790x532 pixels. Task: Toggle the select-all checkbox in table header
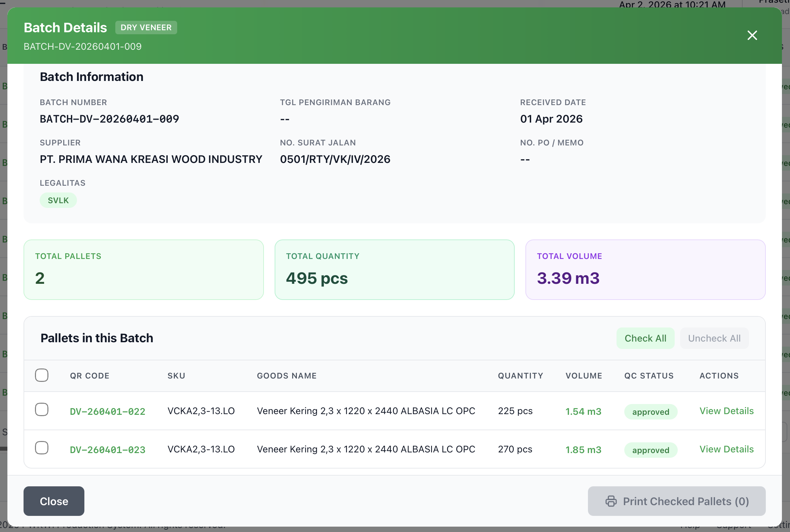click(x=42, y=375)
